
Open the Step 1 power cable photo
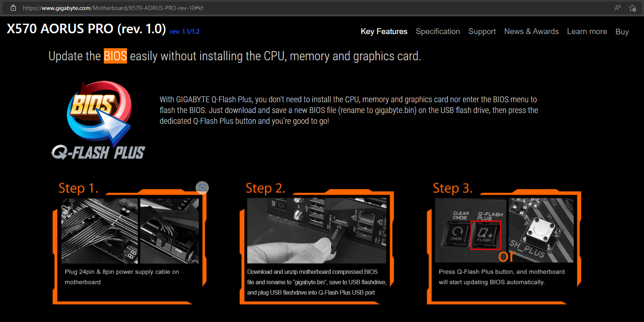(130, 231)
